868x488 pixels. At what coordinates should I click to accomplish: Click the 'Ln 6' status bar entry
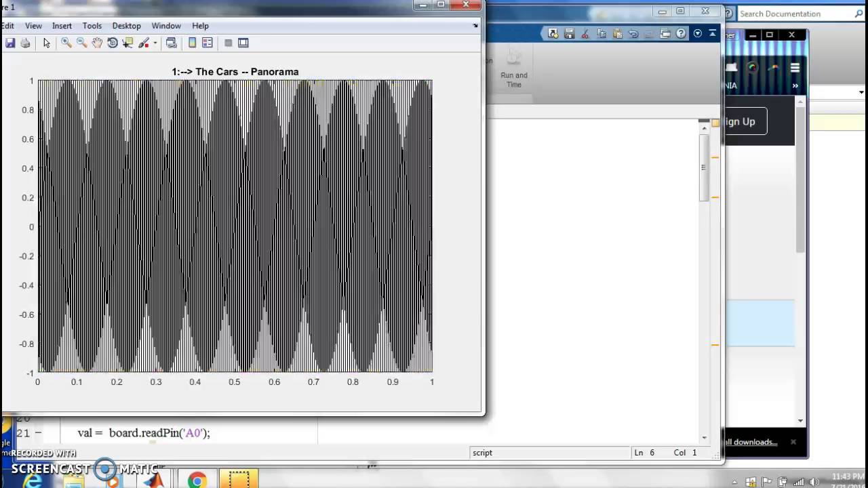[644, 453]
